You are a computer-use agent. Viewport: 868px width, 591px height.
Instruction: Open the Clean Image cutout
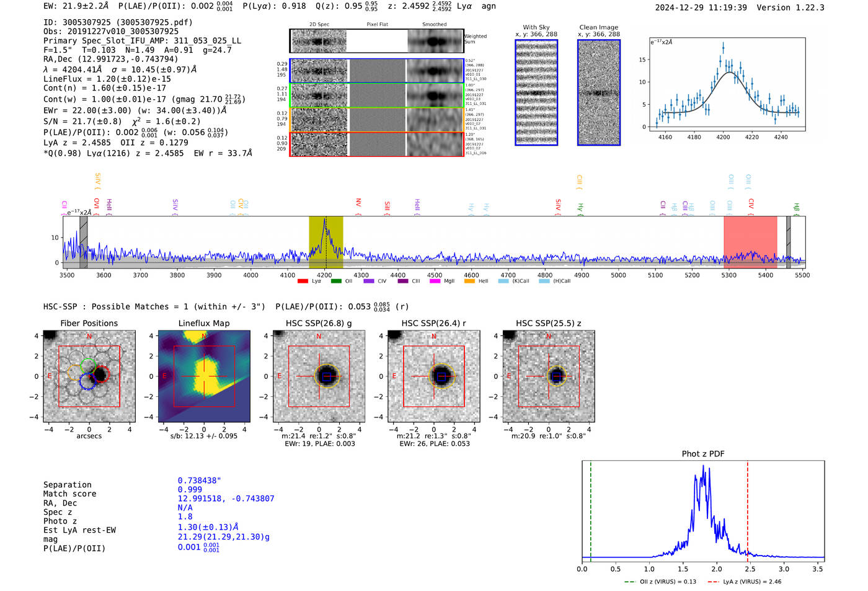[599, 92]
